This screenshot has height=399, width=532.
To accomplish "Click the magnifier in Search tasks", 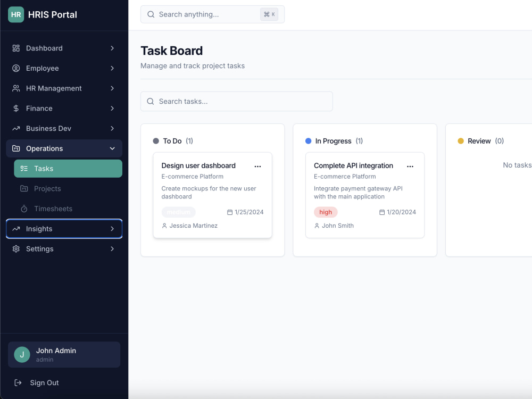I will click(151, 102).
